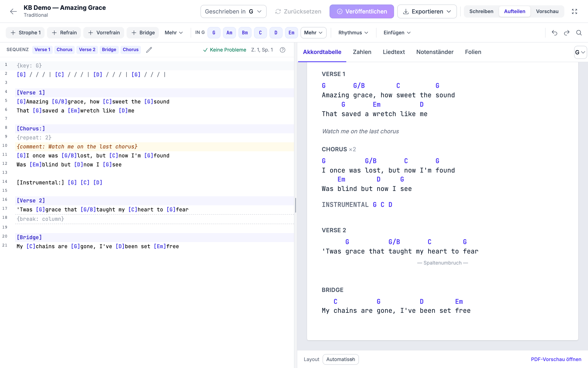The image size is (588, 368).
Task: Add a Refrain section
Action: click(x=64, y=33)
